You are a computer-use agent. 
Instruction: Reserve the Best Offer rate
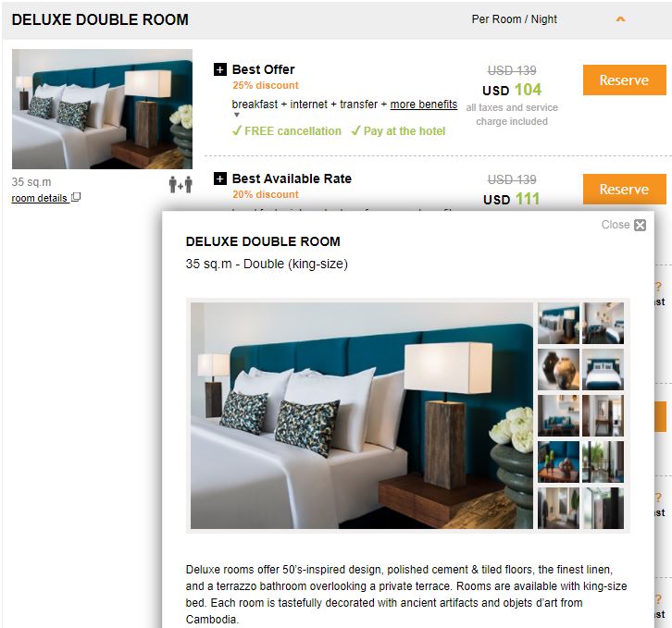[x=625, y=80]
